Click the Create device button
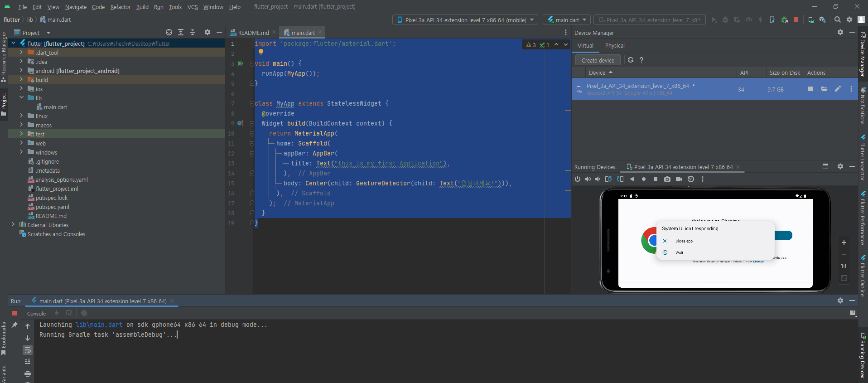 pyautogui.click(x=598, y=60)
